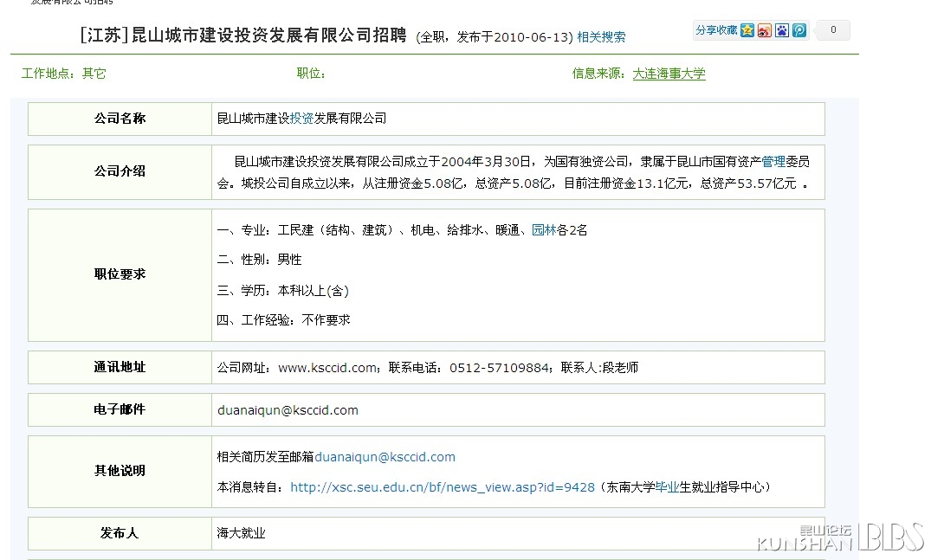Click the 工作地点：其它 text
Viewport: 931px width, 560px height.
point(63,74)
